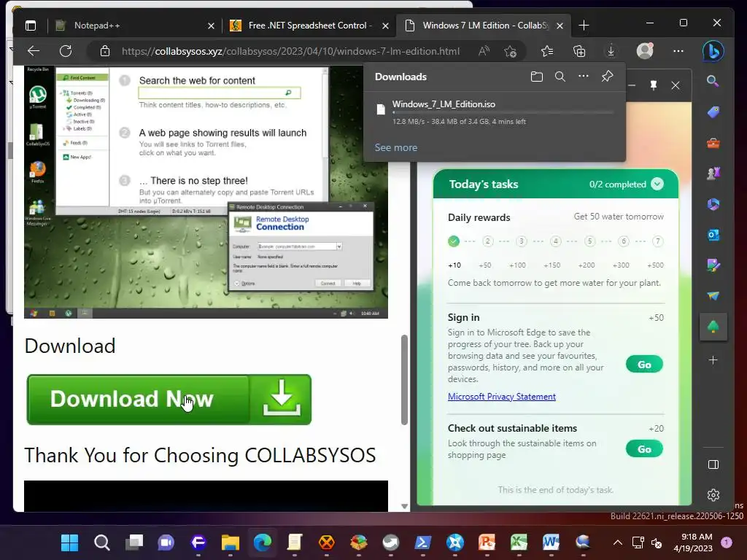Open the Image Creator sidebar icon
The height and width of the screenshot is (560, 747).
point(713,265)
